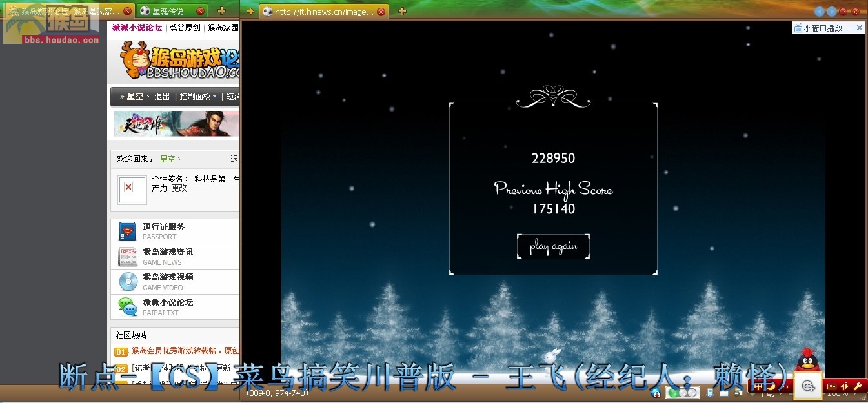The width and height of the screenshot is (868, 403).
Task: Click the previous score 175140
Action: 553,209
